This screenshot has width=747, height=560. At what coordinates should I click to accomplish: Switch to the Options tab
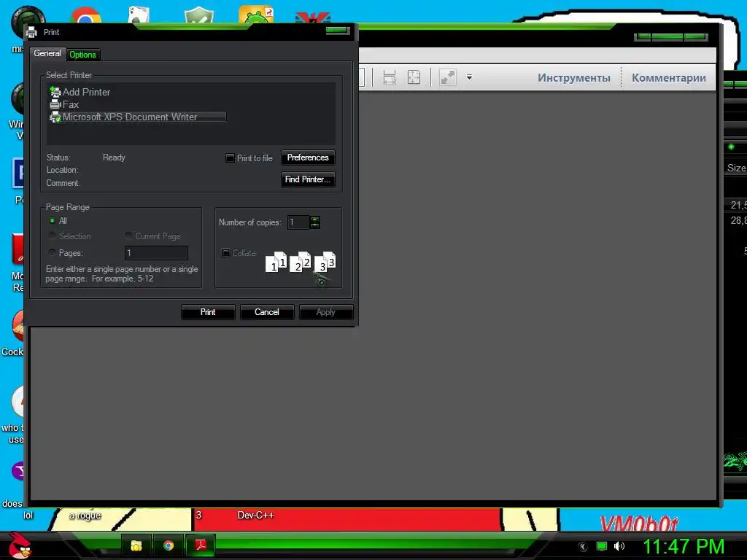83,54
